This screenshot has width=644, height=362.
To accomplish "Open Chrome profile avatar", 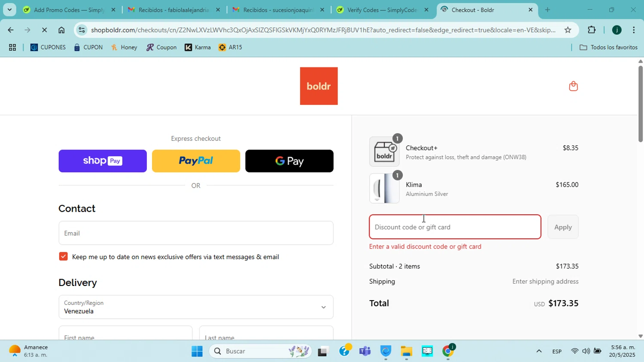I will tap(617, 30).
